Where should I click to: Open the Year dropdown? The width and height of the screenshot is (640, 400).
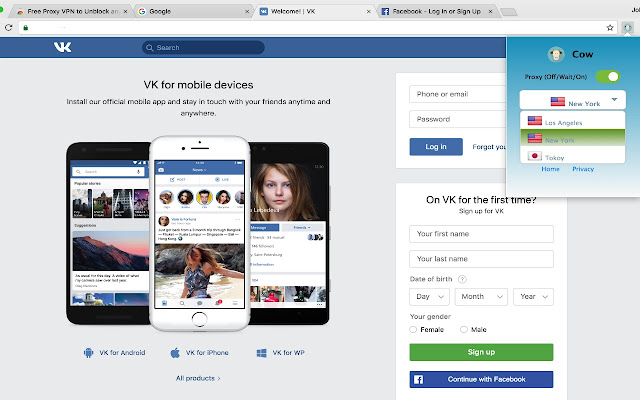coord(533,297)
